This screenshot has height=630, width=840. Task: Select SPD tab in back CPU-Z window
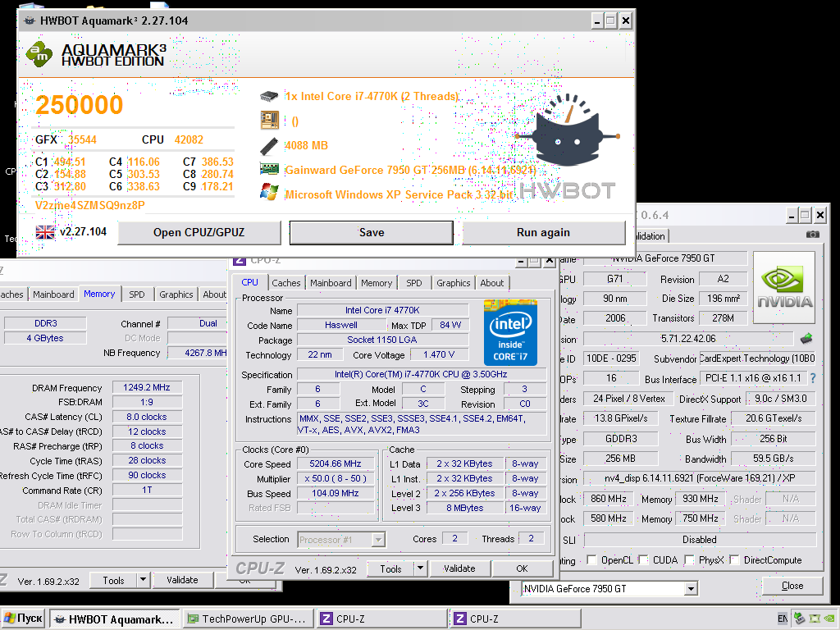(x=137, y=294)
